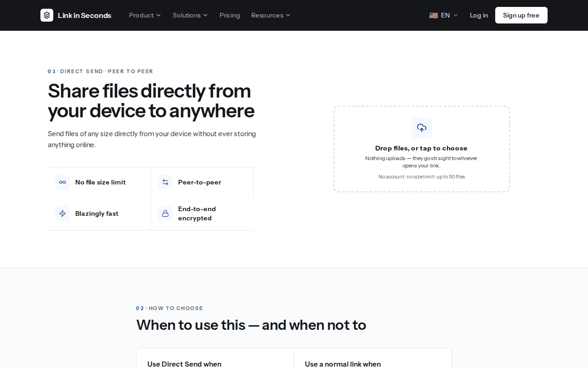Screen dimensions: 588x368
Task: Click the Sign up free button
Action: [521, 15]
